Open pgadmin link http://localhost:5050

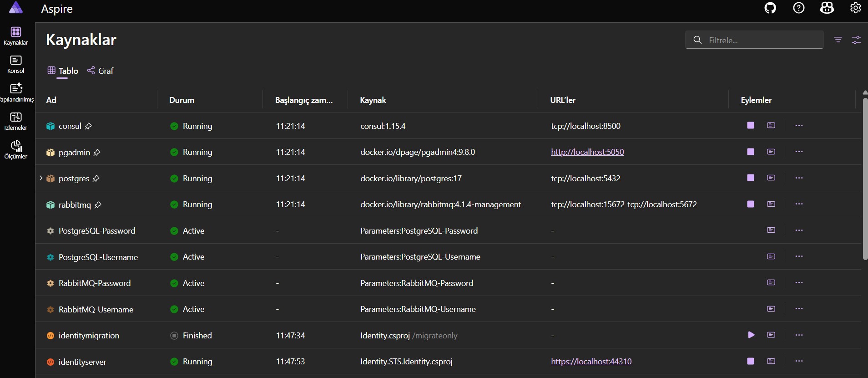tap(587, 152)
